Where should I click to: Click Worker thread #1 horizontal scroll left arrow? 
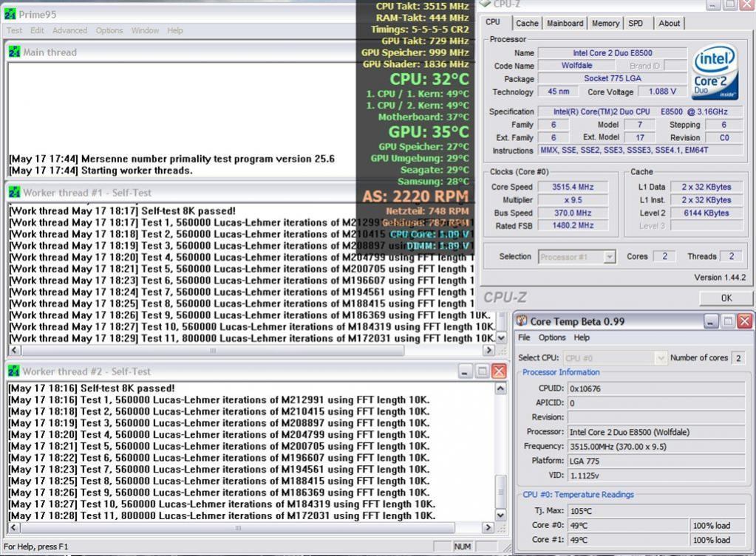pyautogui.click(x=13, y=350)
